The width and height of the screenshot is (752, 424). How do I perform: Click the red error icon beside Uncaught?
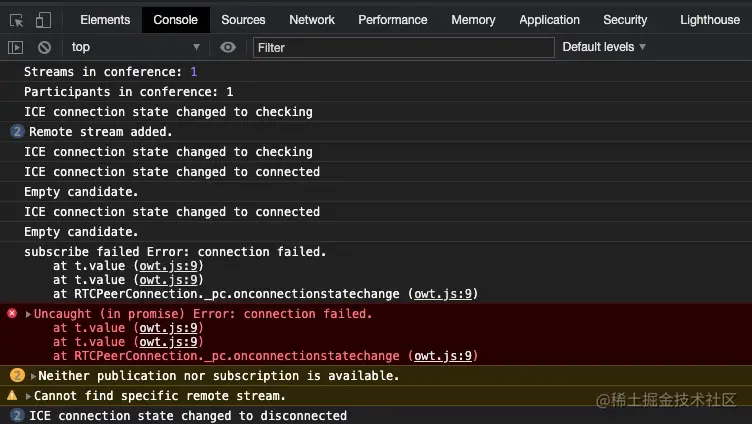click(12, 313)
